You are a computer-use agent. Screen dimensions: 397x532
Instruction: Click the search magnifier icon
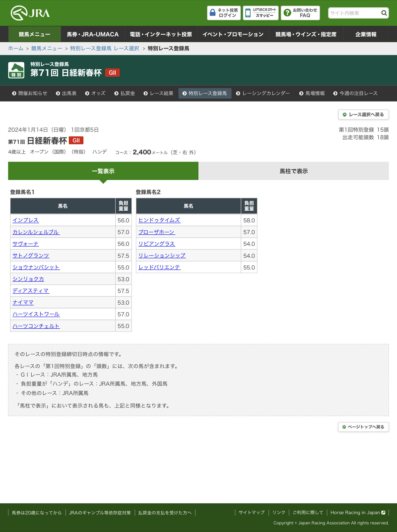coord(384,13)
